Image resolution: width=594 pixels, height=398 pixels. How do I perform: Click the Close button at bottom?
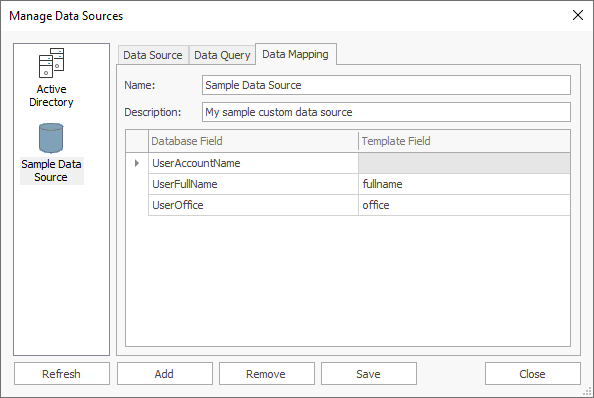[x=532, y=374]
